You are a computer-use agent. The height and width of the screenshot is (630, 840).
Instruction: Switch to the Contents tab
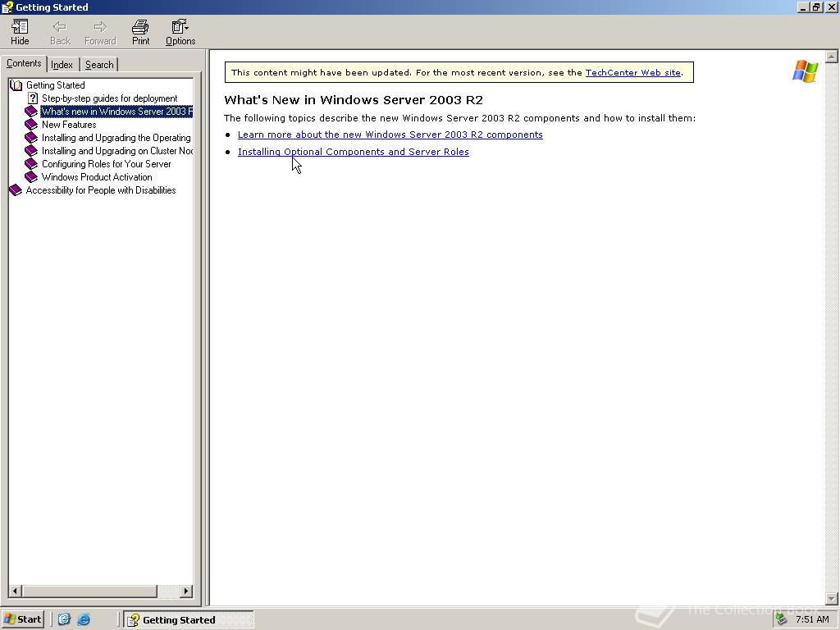24,63
